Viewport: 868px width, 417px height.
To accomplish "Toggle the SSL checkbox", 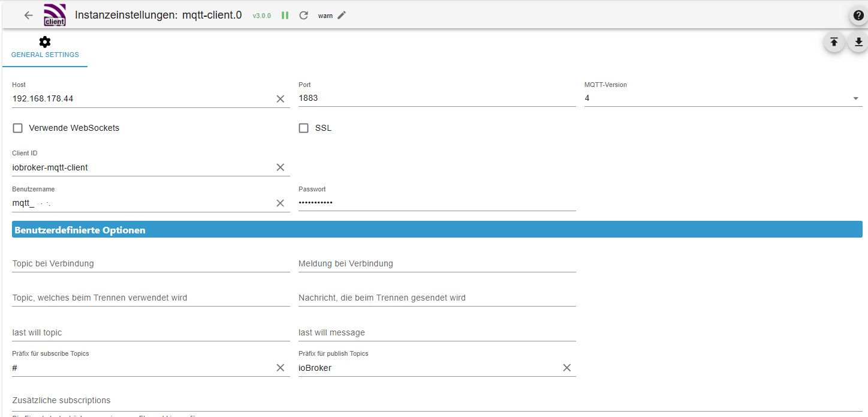I will click(304, 128).
